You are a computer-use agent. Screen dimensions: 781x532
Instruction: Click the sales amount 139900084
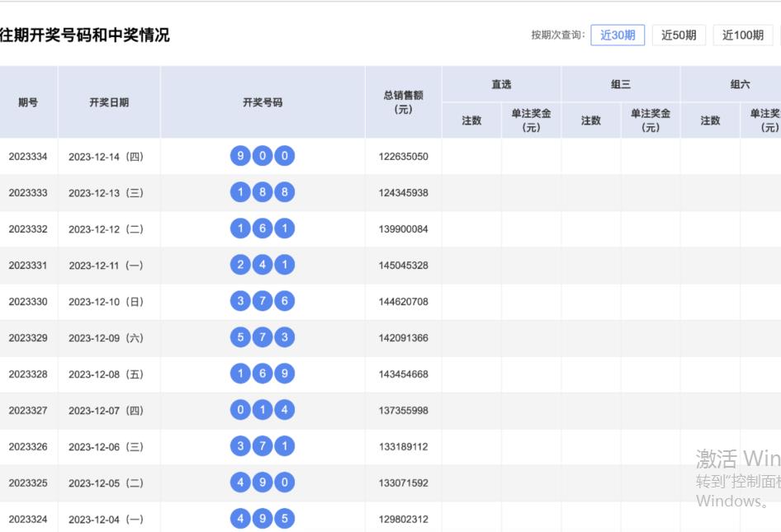click(404, 229)
